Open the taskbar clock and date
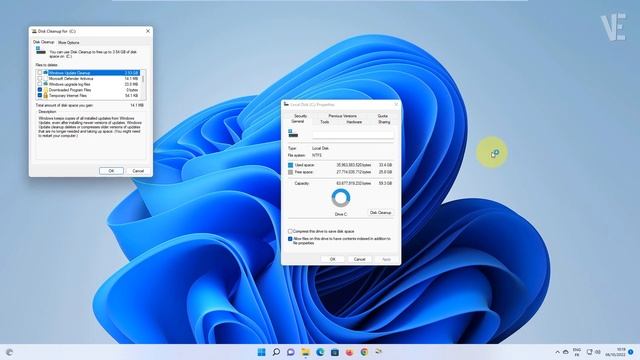 [x=616, y=352]
